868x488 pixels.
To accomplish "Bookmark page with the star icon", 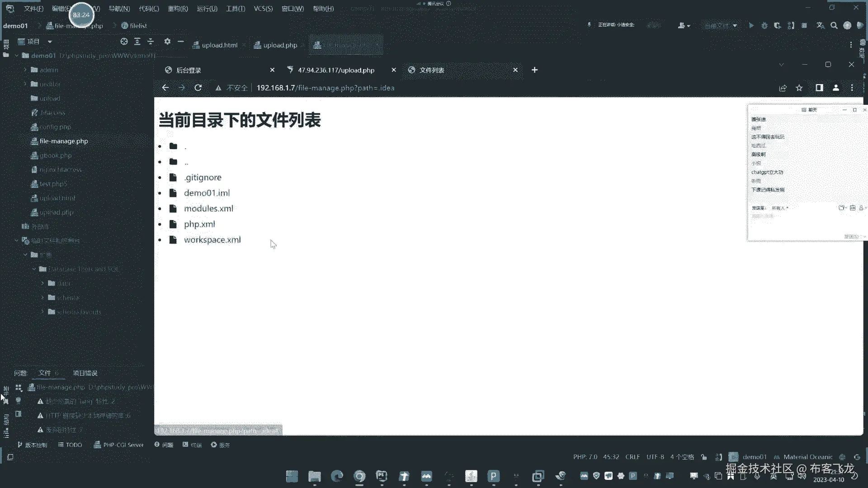I will click(x=799, y=88).
